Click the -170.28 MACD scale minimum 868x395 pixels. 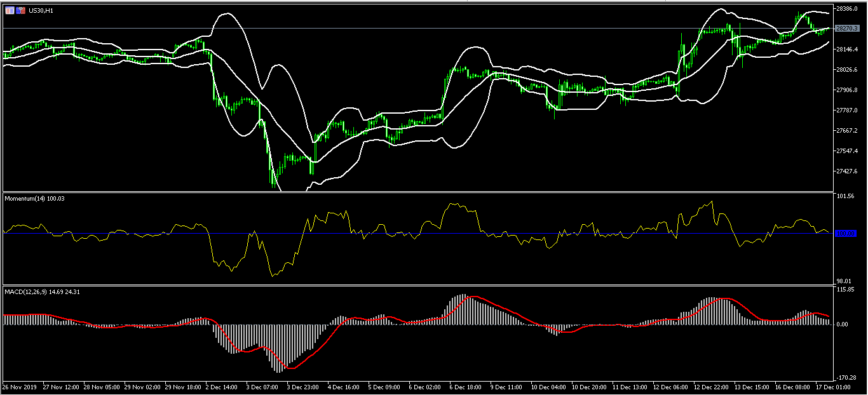coord(846,377)
